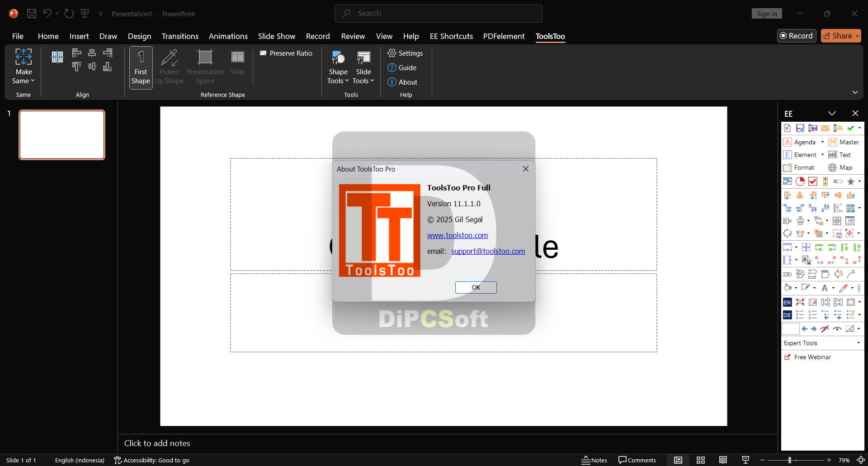Click the Align Top icon in ribbon

(x=77, y=67)
